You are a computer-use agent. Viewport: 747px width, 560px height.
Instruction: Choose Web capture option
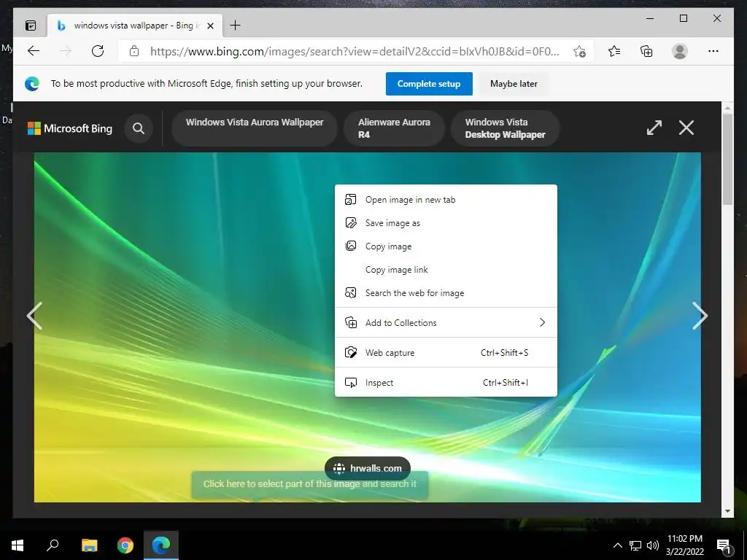tap(446, 352)
